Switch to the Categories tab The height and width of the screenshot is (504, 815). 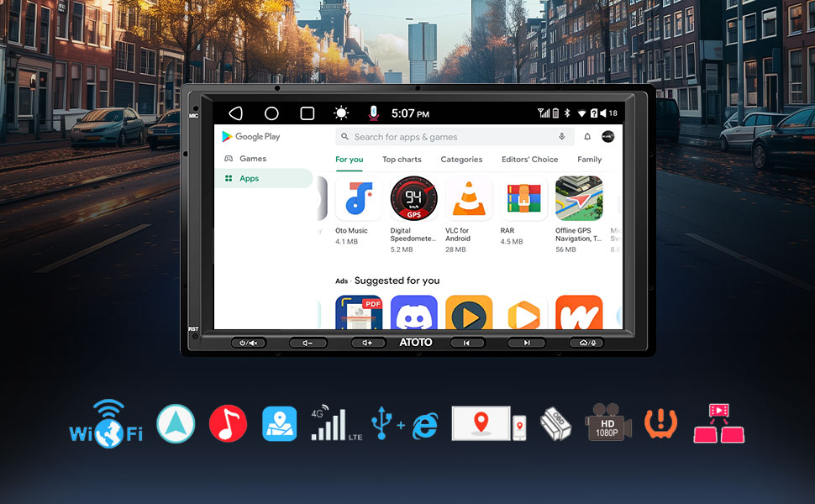(461, 160)
